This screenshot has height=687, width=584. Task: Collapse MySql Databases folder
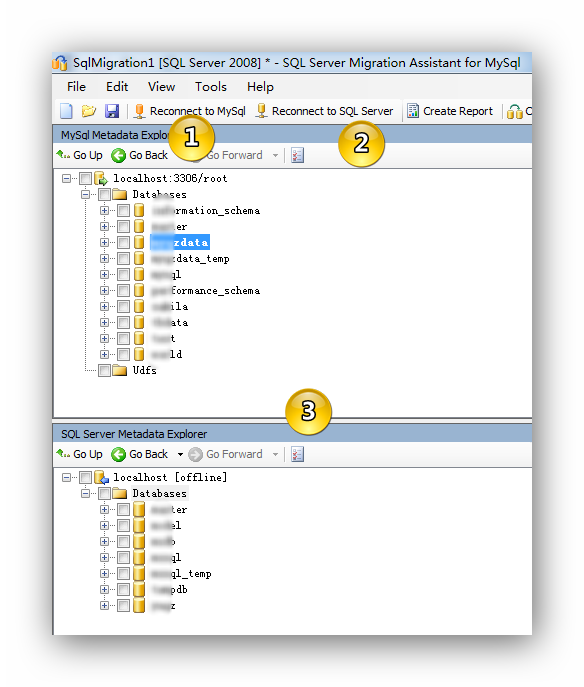coord(85,195)
